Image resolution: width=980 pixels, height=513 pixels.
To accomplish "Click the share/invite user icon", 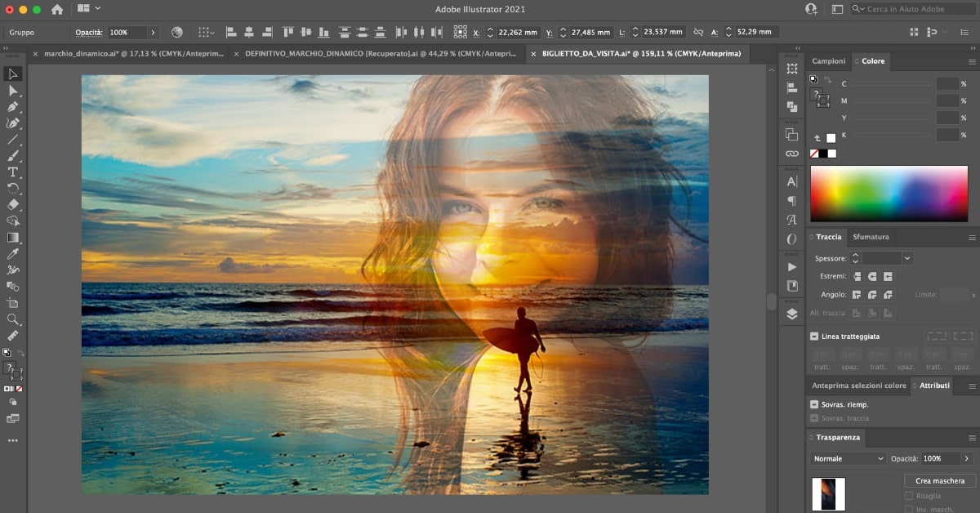I will [x=811, y=9].
